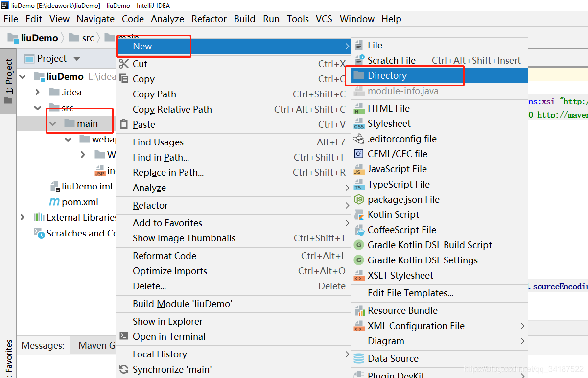Click the liuDemo breadcrumb

tap(33, 38)
